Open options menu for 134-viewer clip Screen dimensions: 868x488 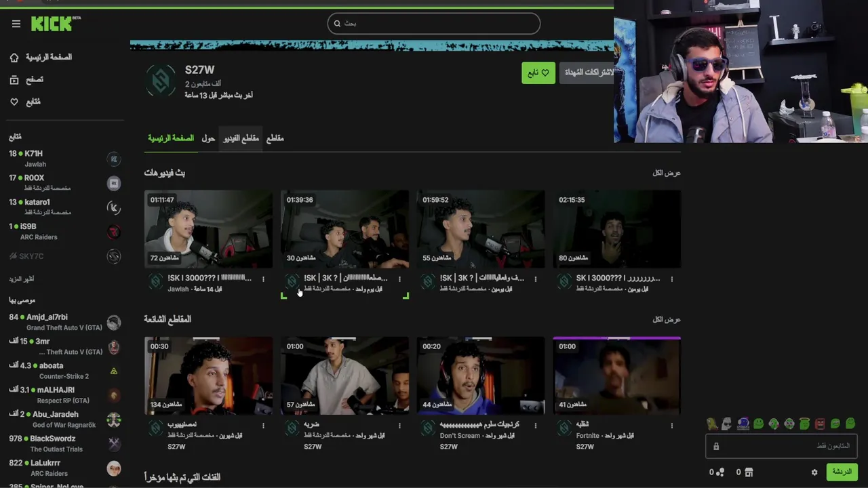(x=263, y=426)
